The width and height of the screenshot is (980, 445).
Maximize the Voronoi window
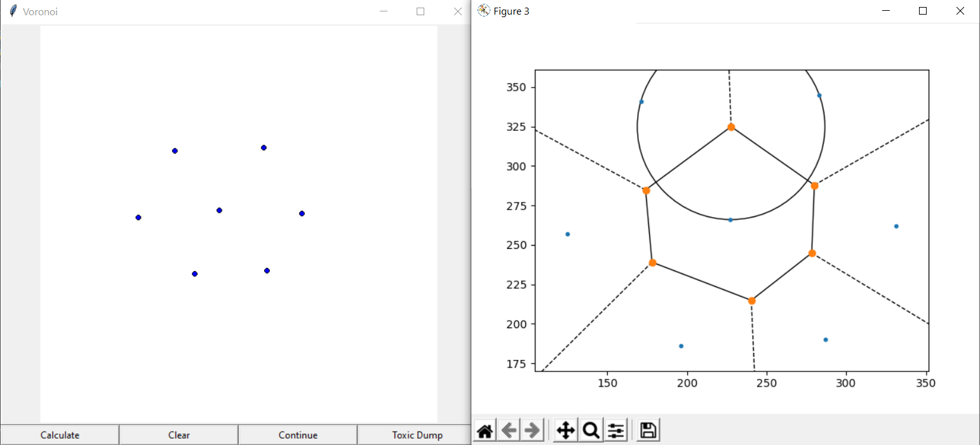click(x=420, y=11)
